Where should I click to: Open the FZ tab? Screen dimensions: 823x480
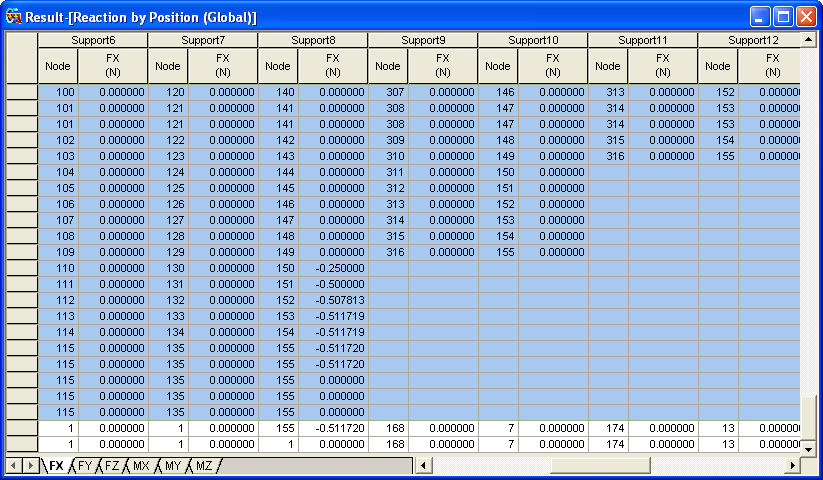coord(112,466)
